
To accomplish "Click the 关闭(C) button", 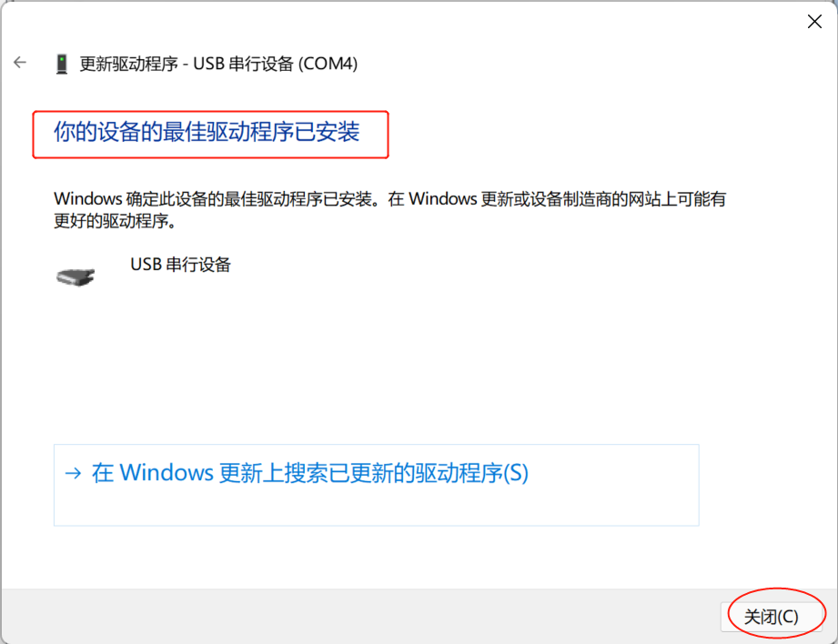I will coord(772,617).
